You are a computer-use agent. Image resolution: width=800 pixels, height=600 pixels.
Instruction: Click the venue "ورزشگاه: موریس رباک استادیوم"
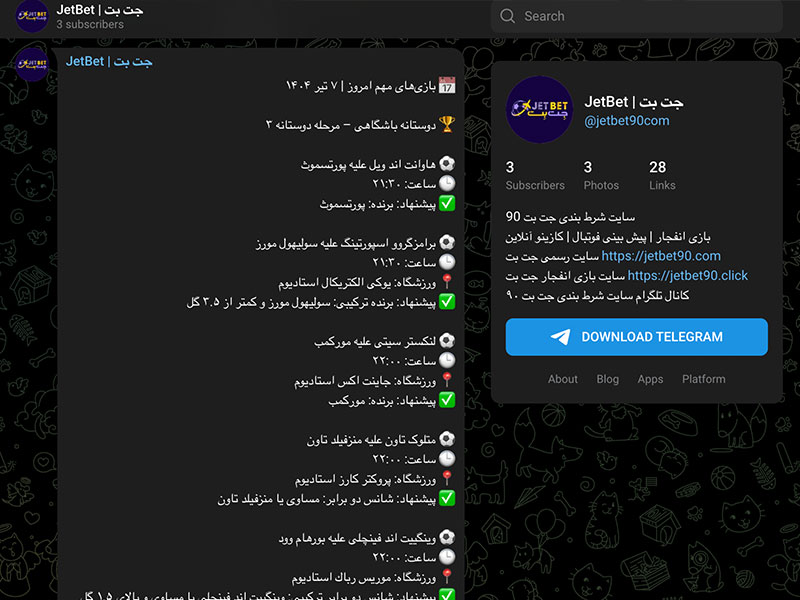tap(364, 578)
